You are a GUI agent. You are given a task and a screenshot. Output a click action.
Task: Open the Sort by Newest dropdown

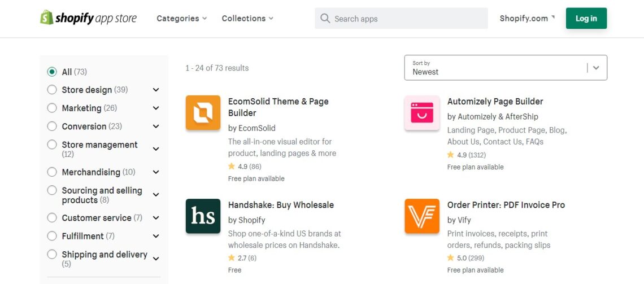point(506,68)
